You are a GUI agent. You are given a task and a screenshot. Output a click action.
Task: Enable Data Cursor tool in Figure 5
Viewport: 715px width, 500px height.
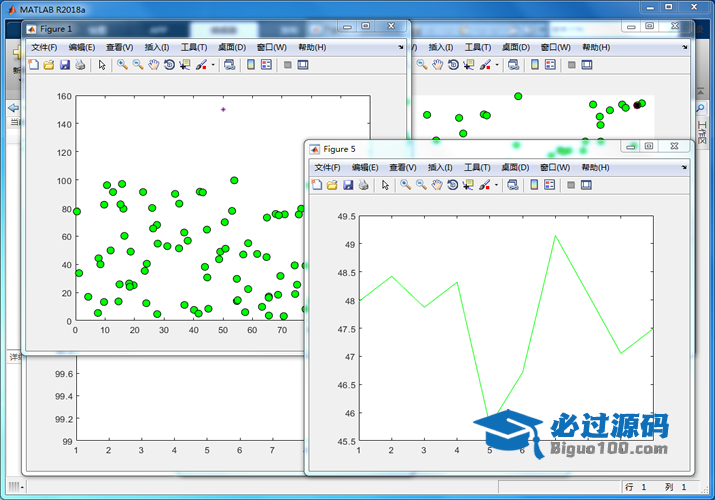point(468,185)
